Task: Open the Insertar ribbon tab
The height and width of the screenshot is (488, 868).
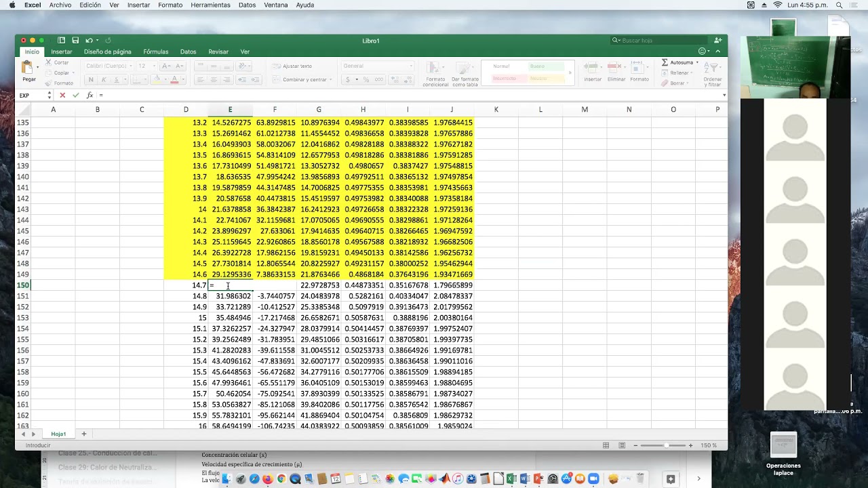Action: click(x=61, y=52)
